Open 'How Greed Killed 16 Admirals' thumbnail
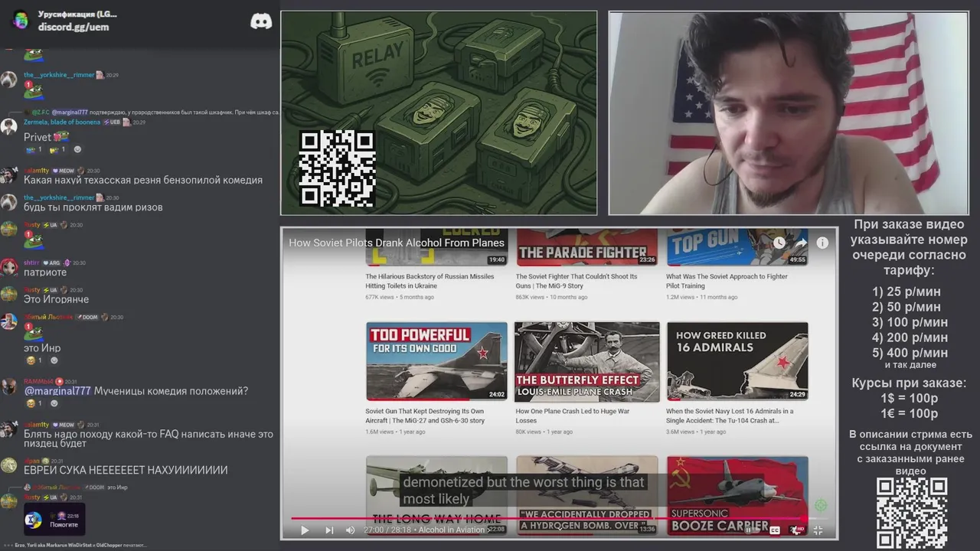This screenshot has width=980, height=551. pos(737,361)
